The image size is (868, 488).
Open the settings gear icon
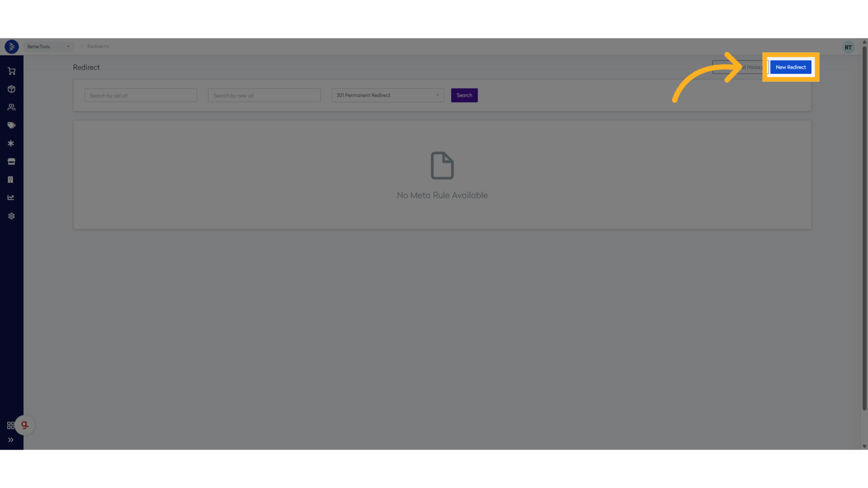tap(11, 216)
